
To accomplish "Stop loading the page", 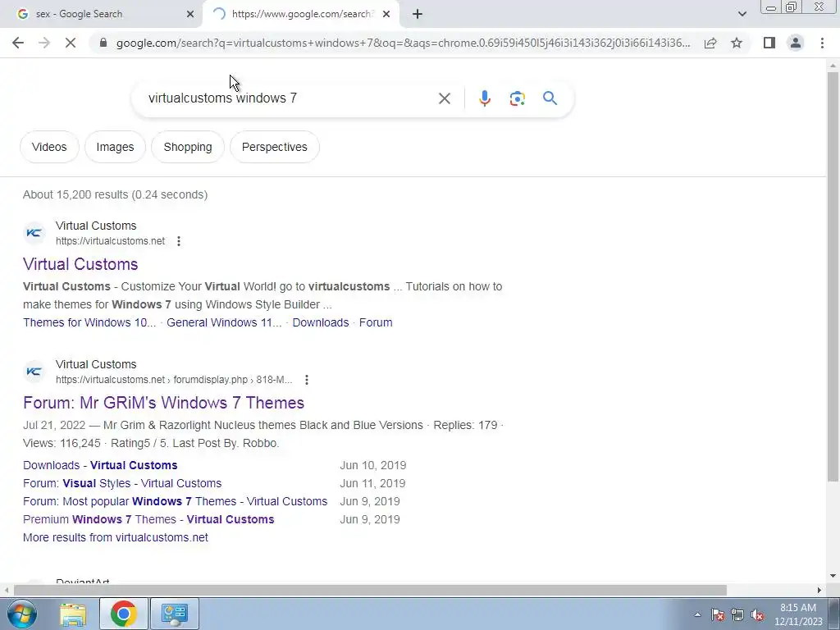I will click(x=71, y=43).
